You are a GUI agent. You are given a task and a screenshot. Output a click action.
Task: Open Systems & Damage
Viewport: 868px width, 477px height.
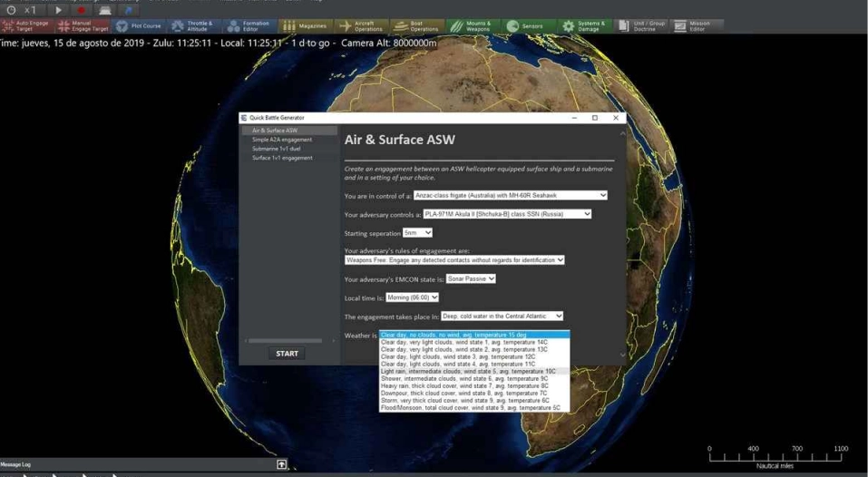tap(585, 26)
